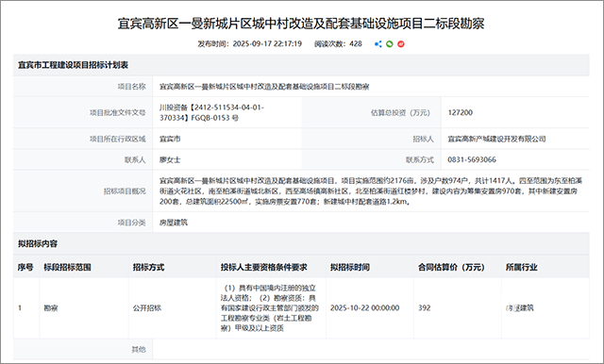Click the 序号 column header
Viewport: 604px width, 364px height.
(x=25, y=267)
